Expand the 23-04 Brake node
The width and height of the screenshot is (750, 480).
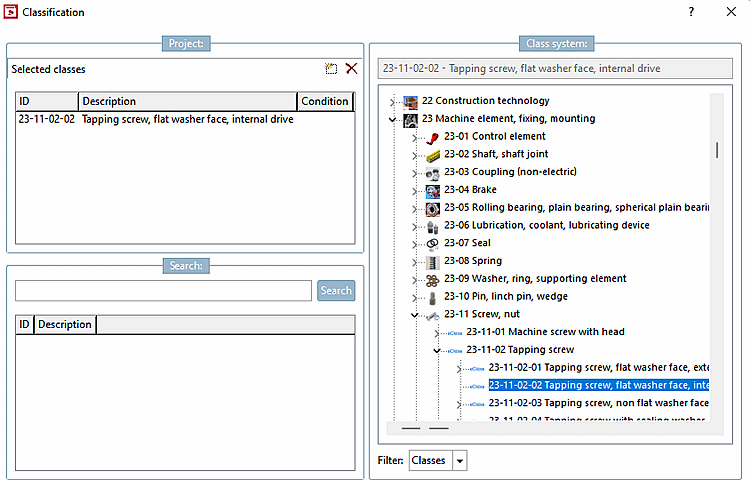(415, 191)
